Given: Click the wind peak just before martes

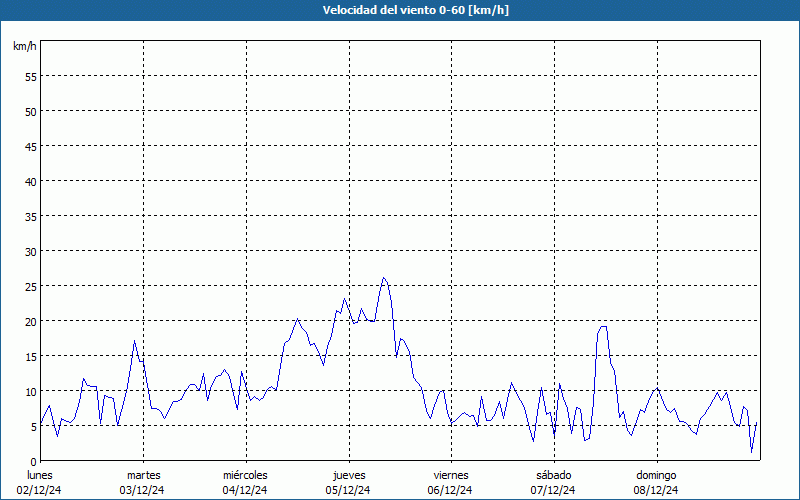Looking at the screenshot, I should click(x=134, y=341).
